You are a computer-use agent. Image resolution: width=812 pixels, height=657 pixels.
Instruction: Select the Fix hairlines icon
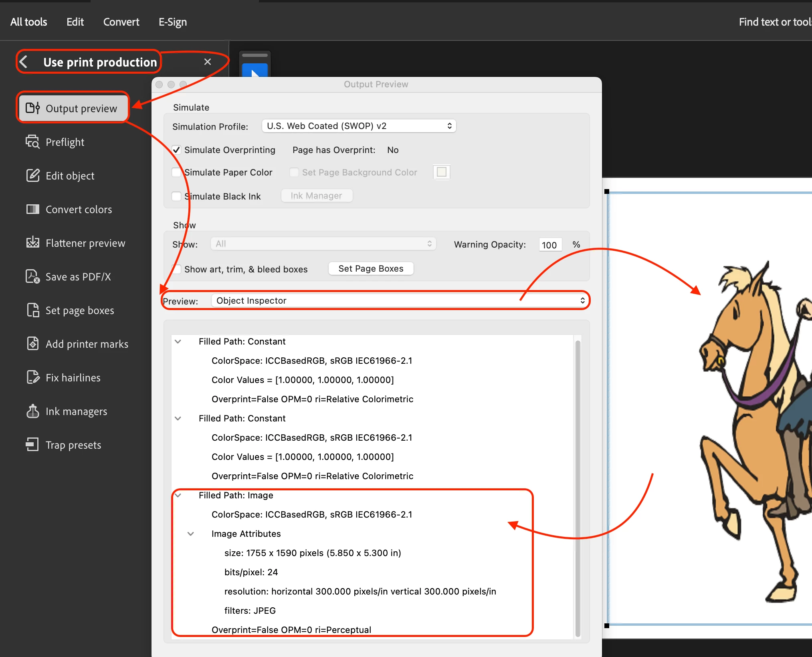tap(32, 377)
